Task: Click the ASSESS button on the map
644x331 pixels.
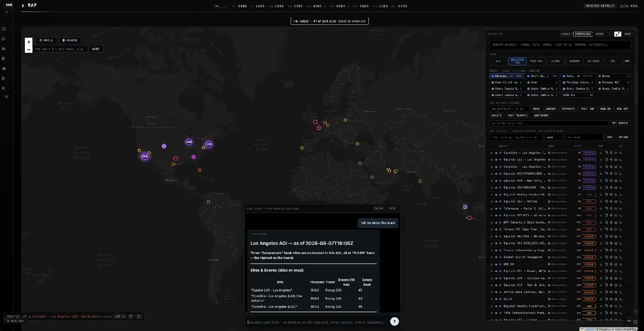Action: point(70,40)
